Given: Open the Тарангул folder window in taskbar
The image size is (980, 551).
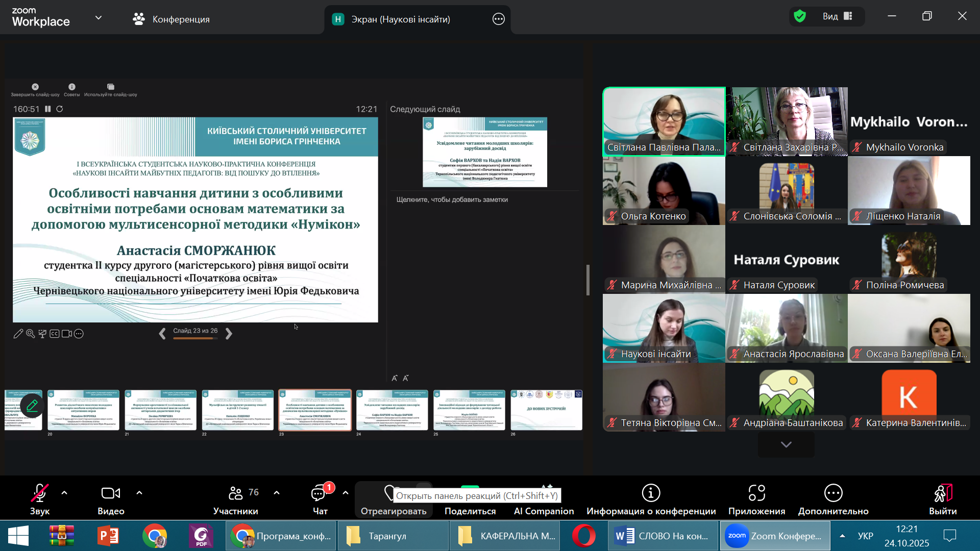Looking at the screenshot, I should (x=393, y=536).
